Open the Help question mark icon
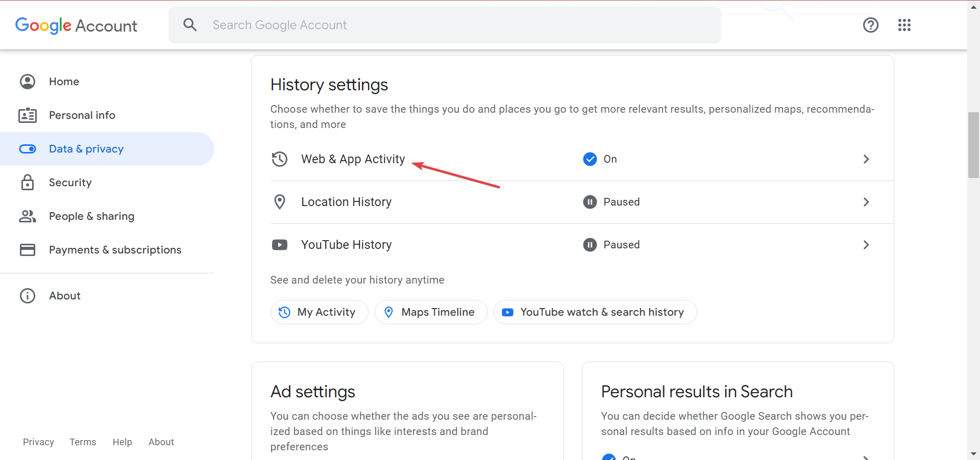This screenshot has width=980, height=460. coord(871,25)
